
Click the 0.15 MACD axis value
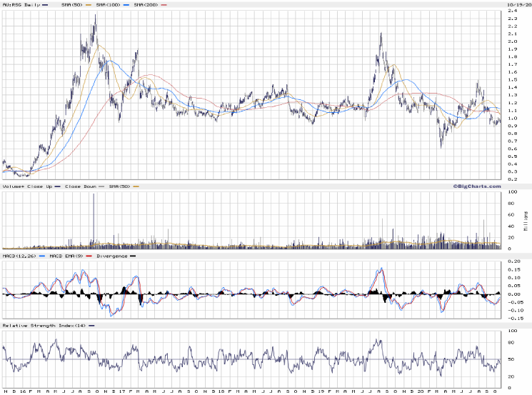point(514,269)
